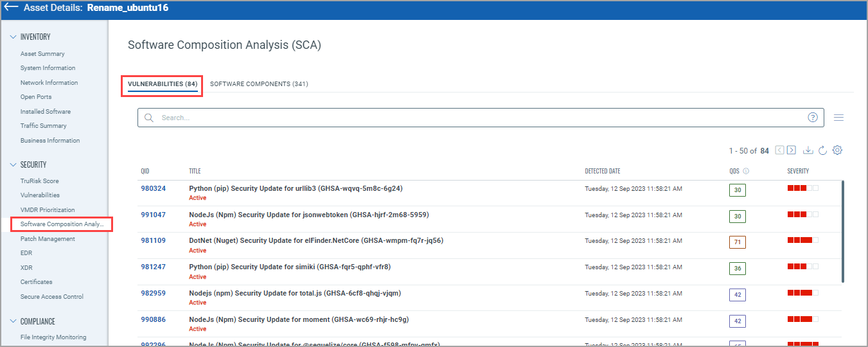
Task: Refresh the vulnerabilities list
Action: (x=822, y=150)
